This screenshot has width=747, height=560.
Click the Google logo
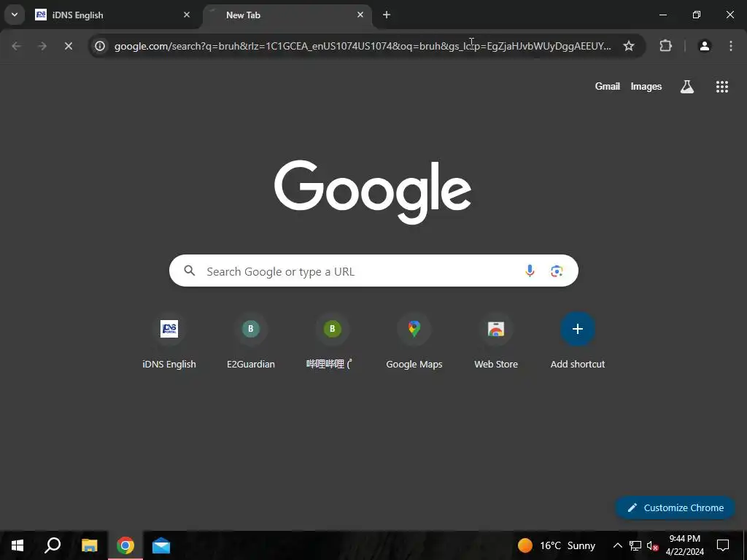coord(373,192)
